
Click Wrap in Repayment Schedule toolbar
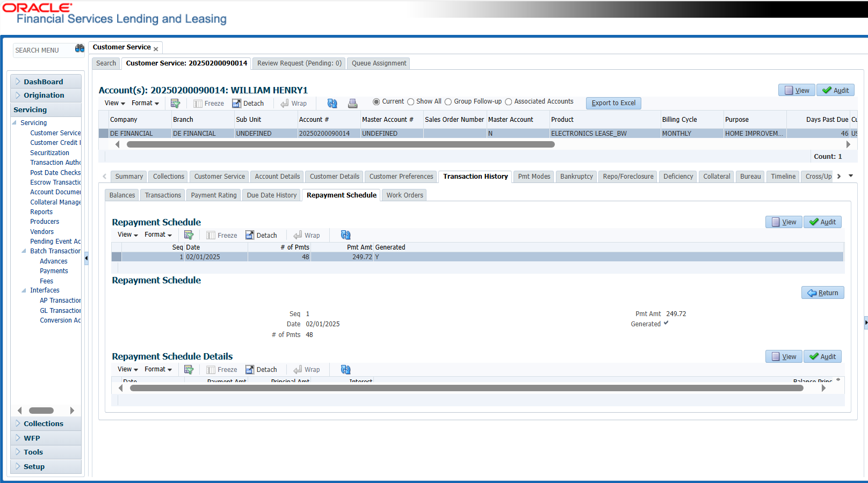pyautogui.click(x=306, y=236)
